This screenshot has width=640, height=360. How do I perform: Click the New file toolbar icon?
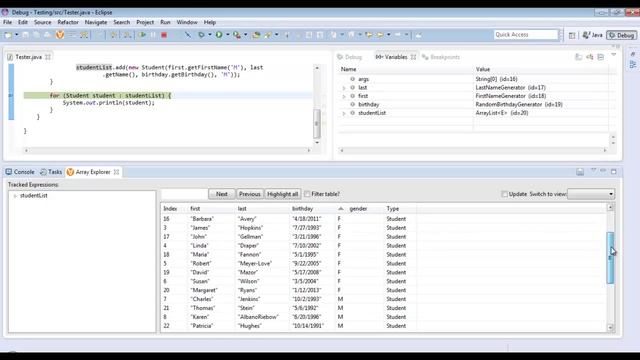click(x=8, y=35)
